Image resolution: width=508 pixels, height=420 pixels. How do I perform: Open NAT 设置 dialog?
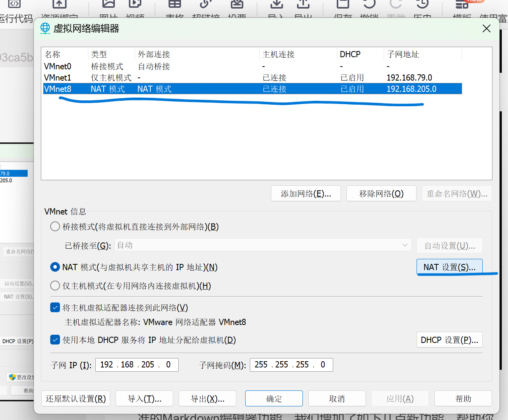pos(449,267)
